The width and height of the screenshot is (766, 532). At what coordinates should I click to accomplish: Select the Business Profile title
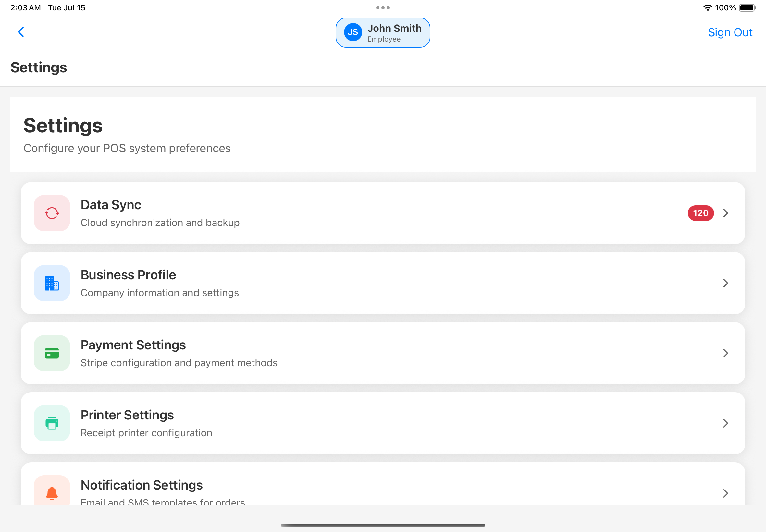[128, 275]
